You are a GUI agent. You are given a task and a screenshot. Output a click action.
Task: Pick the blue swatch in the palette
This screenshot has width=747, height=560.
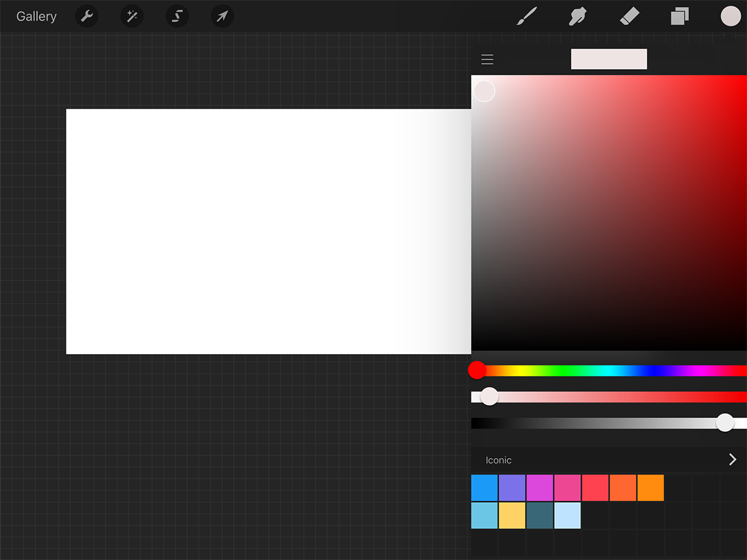484,488
